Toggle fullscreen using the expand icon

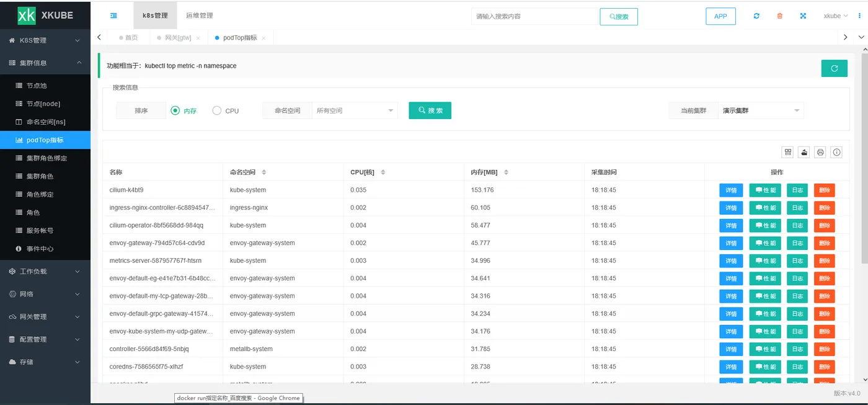pyautogui.click(x=803, y=16)
